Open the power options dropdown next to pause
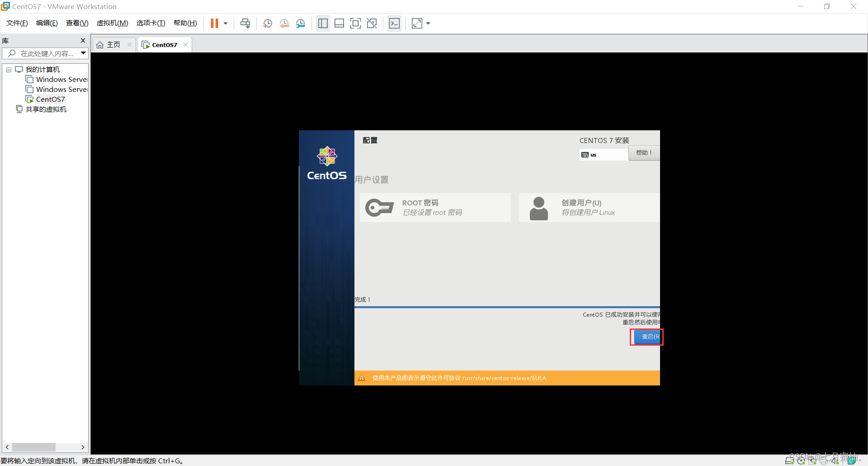Screen dimensions: 868x466 (x=226, y=23)
